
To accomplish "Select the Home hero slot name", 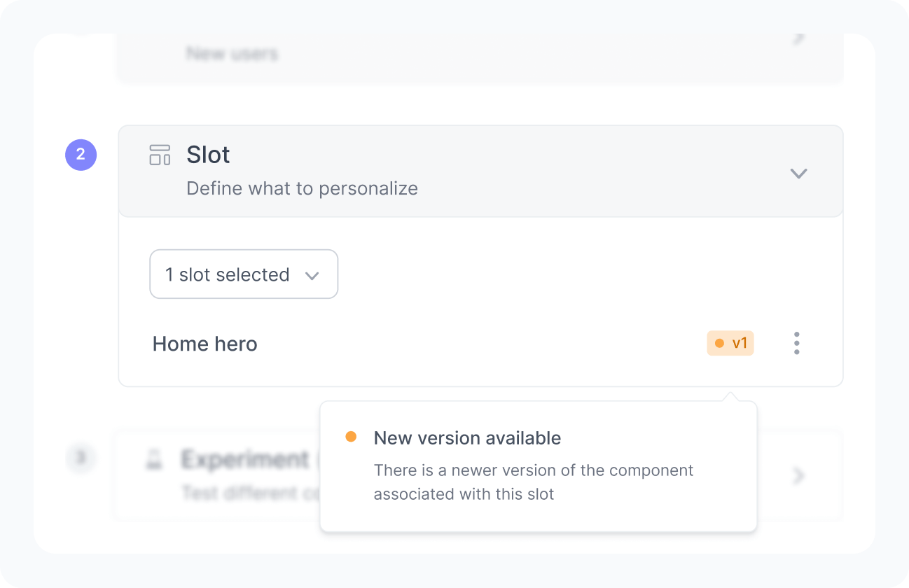I will (x=205, y=344).
